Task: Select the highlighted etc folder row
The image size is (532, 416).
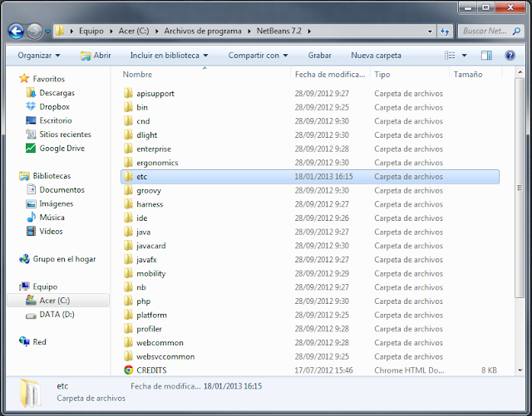Action: pos(310,177)
